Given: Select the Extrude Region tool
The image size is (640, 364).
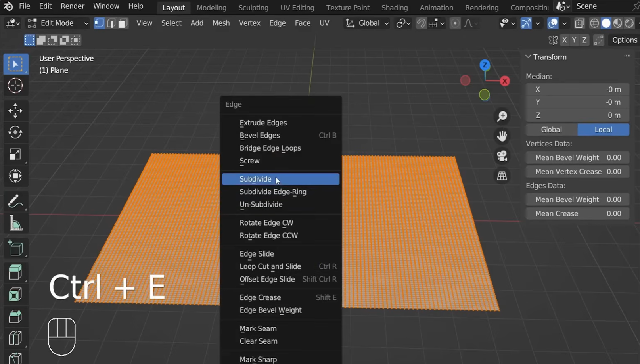Looking at the screenshot, I should [15, 273].
